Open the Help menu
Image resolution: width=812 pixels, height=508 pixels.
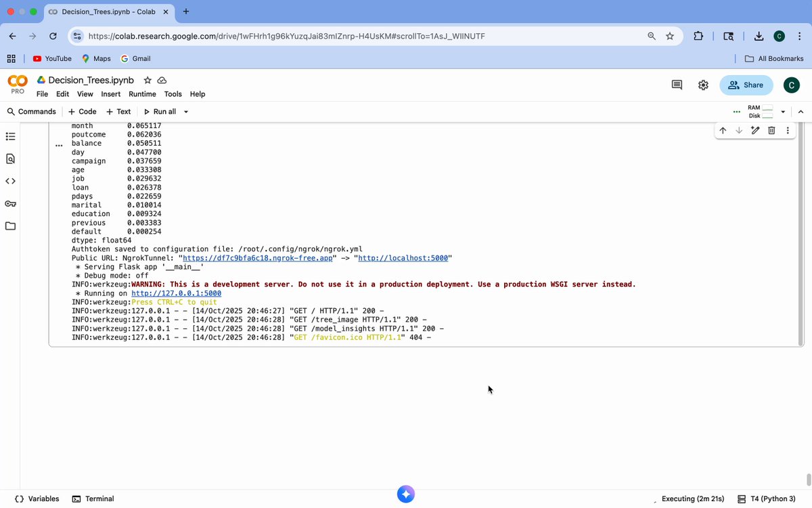(x=198, y=94)
